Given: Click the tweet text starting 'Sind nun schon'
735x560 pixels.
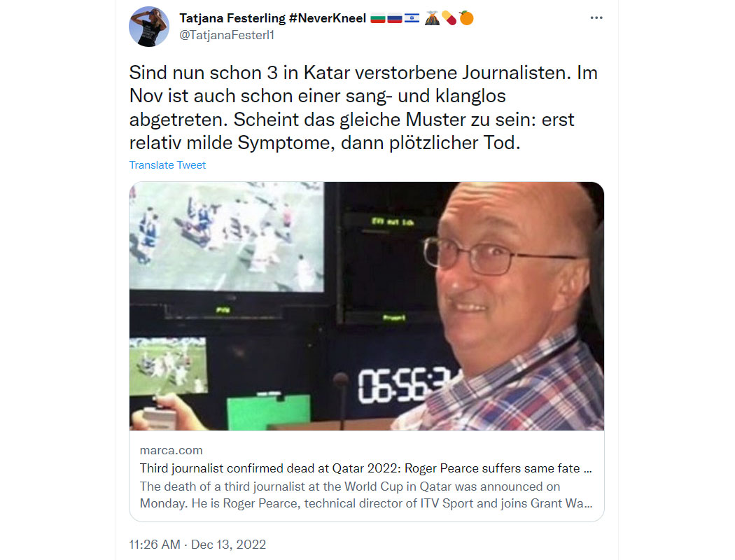Looking at the screenshot, I should pos(363,108).
